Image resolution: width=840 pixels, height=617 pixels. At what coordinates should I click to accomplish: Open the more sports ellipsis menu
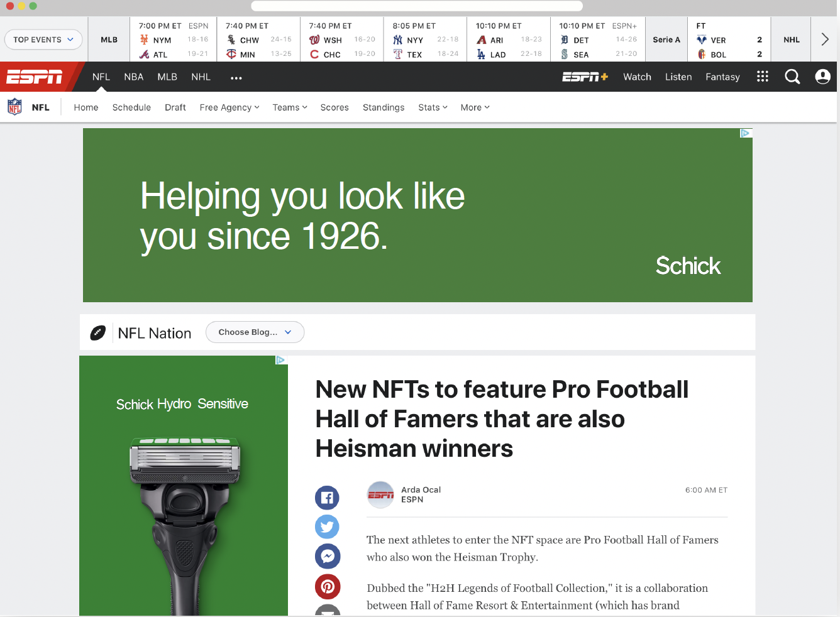point(236,78)
